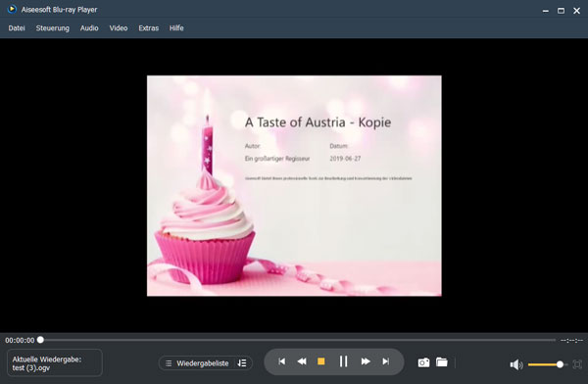This screenshot has height=384, width=588.
Task: Stop playback with the orange square
Action: [321, 361]
